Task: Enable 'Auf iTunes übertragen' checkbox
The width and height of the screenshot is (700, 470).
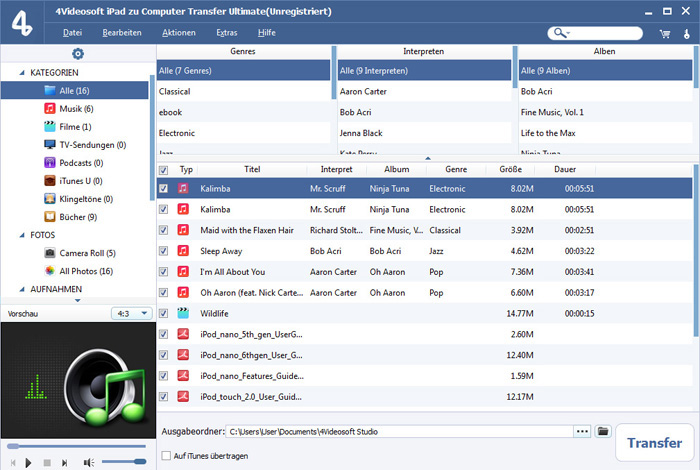Action: [x=166, y=456]
